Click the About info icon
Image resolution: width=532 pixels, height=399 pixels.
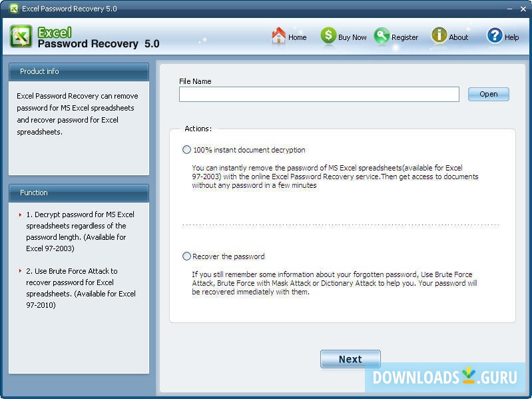[439, 35]
